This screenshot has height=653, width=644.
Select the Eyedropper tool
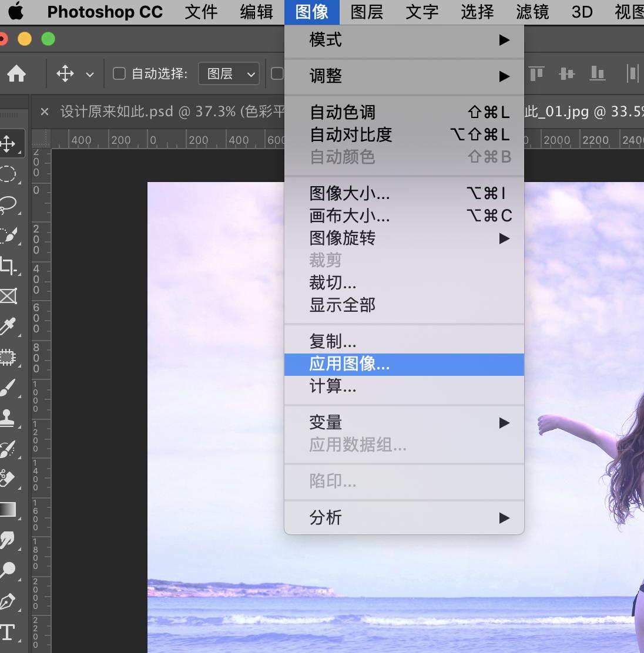click(12, 326)
